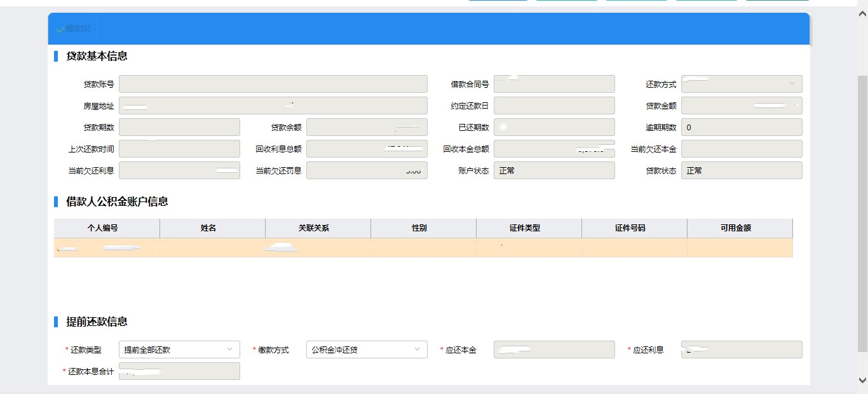Click the 上次还款时间 field
868x394 pixels.
[x=179, y=149]
